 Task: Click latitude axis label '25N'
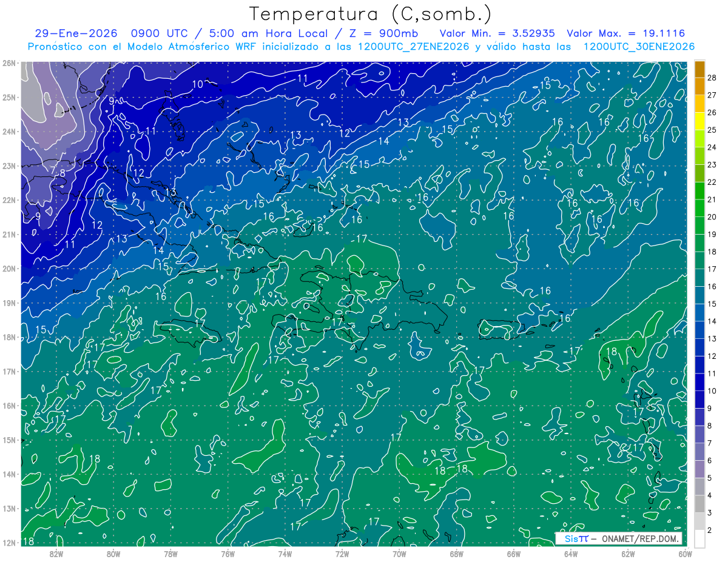tap(8, 97)
